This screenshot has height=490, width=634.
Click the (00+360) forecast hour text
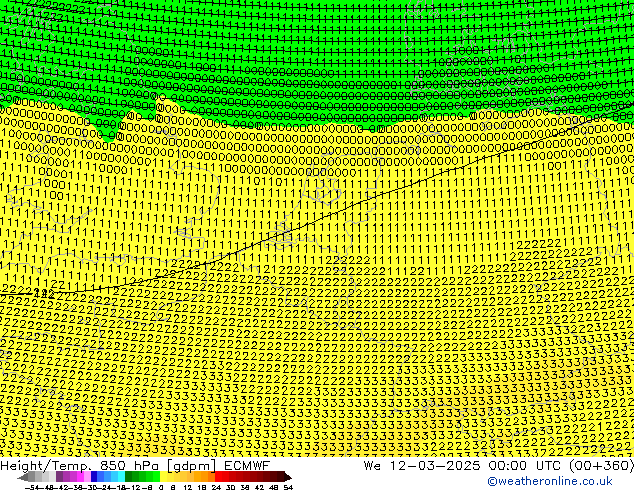tap(601, 465)
